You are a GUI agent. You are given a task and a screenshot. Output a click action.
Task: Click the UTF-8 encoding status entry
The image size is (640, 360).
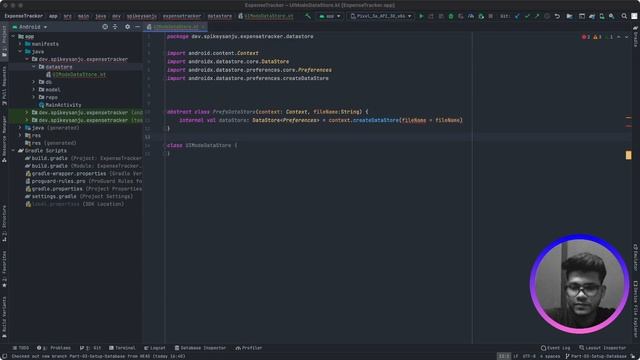point(529,356)
